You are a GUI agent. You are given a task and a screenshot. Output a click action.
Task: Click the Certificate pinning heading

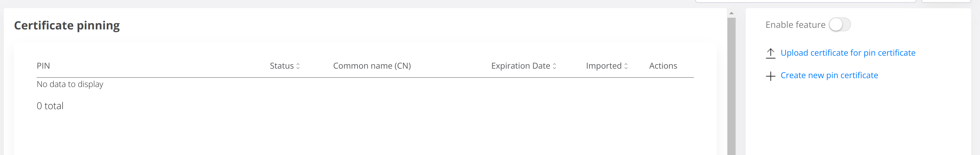point(67,26)
